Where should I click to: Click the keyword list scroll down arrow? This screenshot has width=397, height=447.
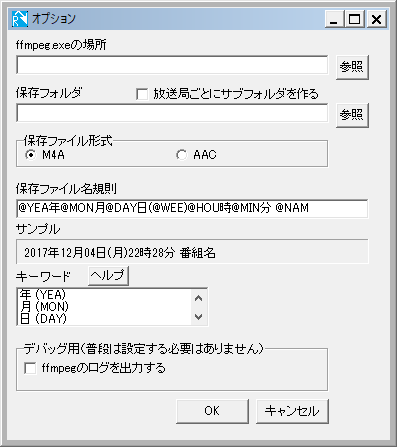[199, 316]
